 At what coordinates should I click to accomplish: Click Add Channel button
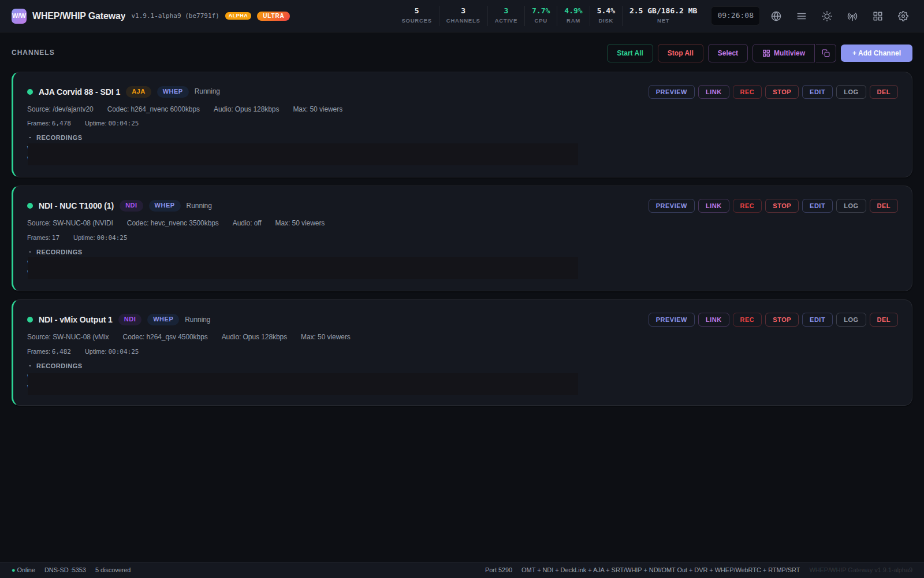point(877,53)
